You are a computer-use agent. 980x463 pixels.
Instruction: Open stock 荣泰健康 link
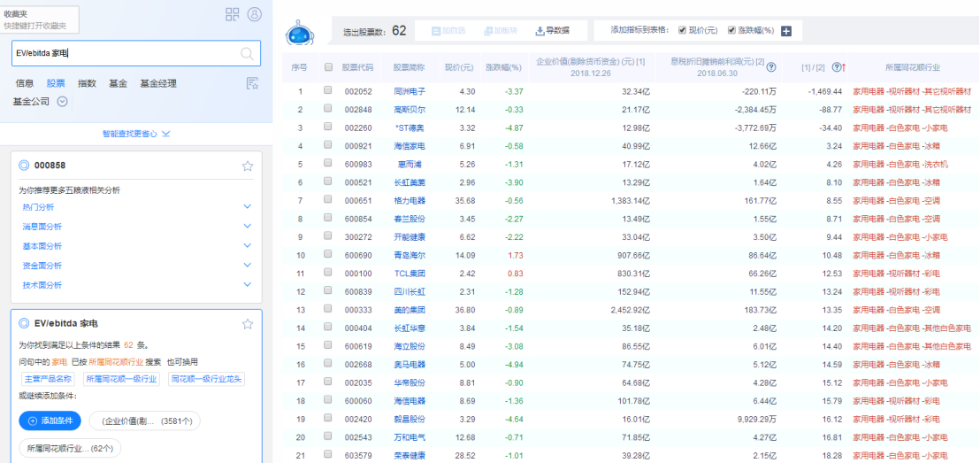(410, 455)
